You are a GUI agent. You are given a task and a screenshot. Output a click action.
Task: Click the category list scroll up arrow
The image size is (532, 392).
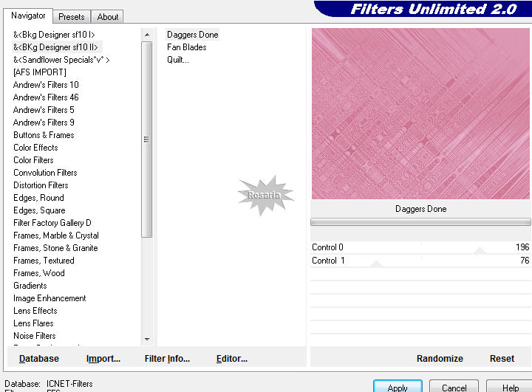click(x=147, y=35)
